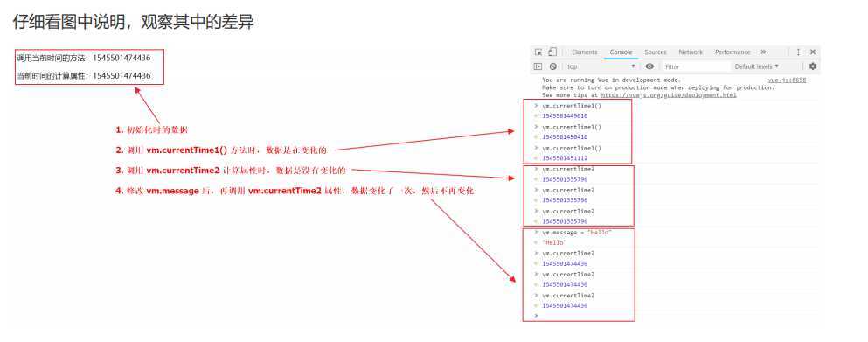This screenshot has height=342, width=868.
Task: Toggle the device toolbar icon
Action: coord(552,52)
